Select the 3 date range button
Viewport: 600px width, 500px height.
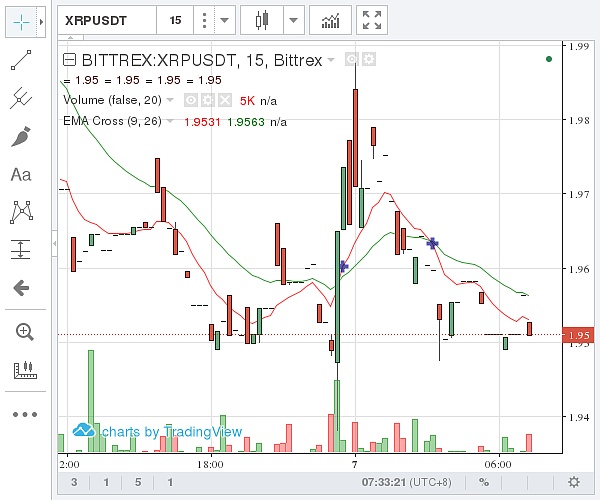point(74,482)
